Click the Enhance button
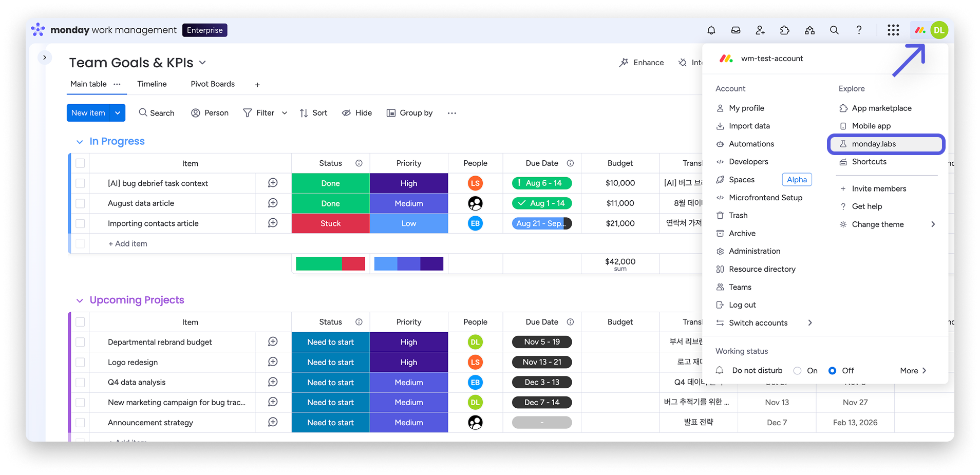The height and width of the screenshot is (475, 980). [x=642, y=63]
